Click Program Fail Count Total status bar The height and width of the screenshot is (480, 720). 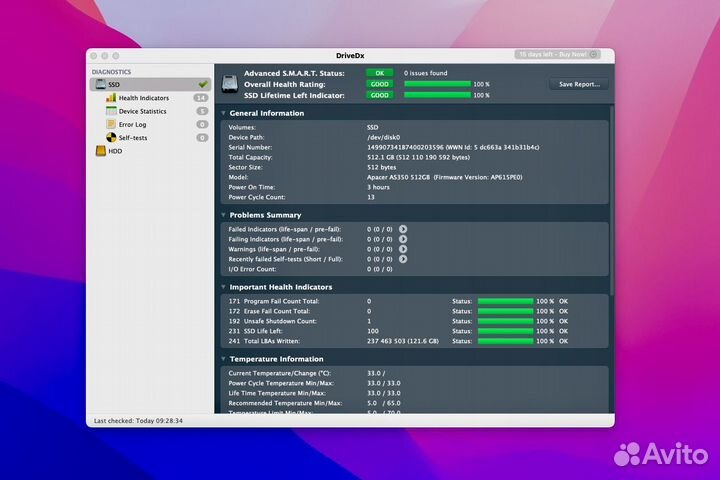coord(505,301)
